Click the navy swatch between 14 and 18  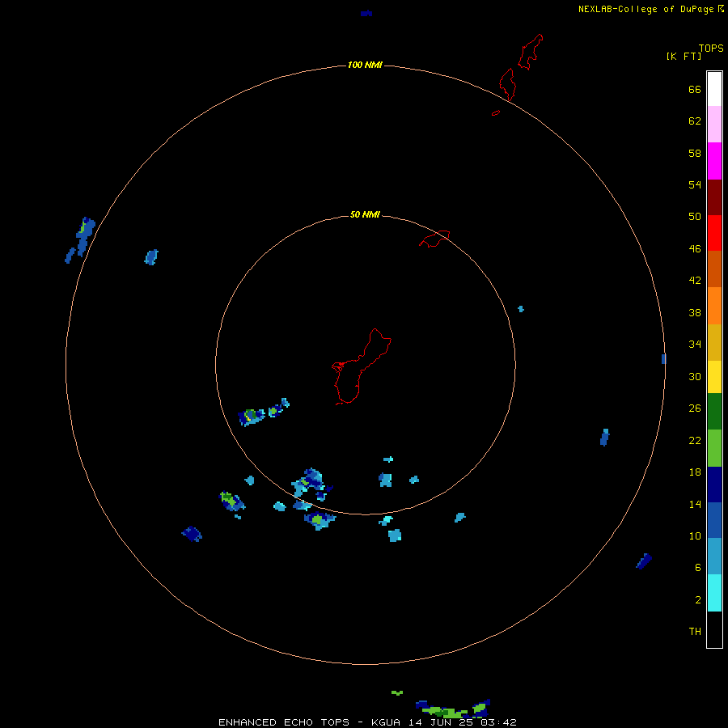(x=714, y=485)
